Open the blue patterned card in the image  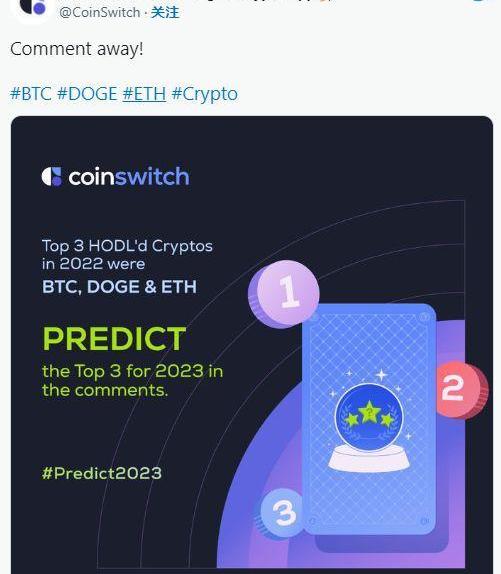pos(369,419)
